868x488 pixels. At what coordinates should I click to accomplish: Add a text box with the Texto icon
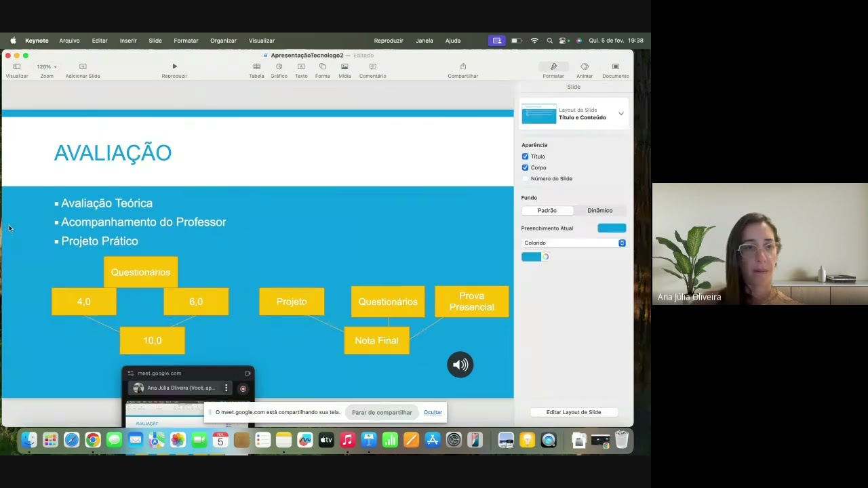click(x=301, y=66)
